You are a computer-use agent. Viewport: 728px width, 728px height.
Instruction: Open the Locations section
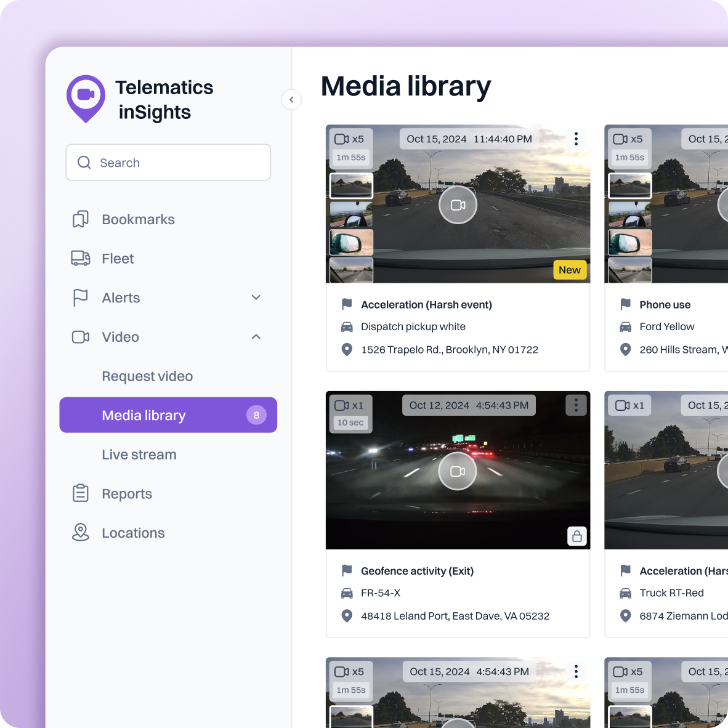(133, 533)
